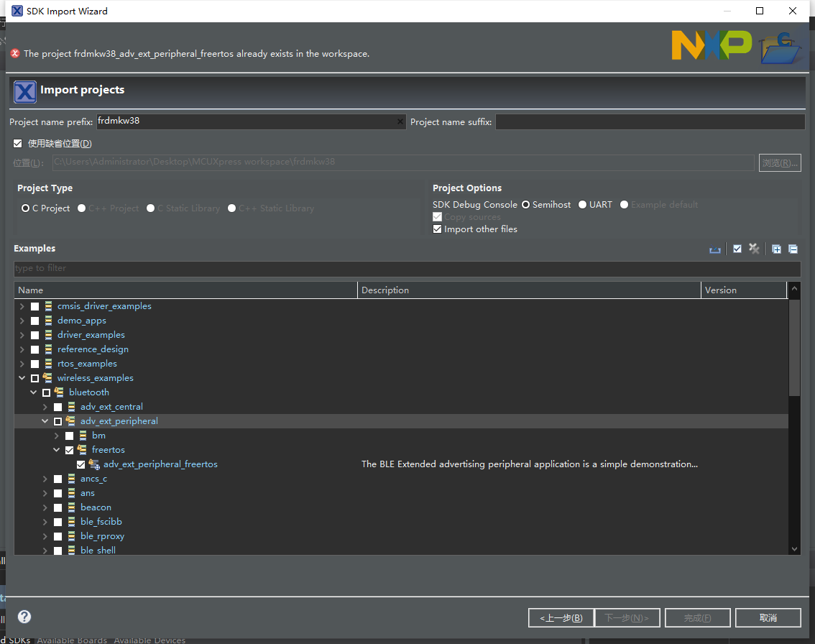The height and width of the screenshot is (644, 815).
Task: Check the demo_apps checkbox
Action: [x=34, y=321]
